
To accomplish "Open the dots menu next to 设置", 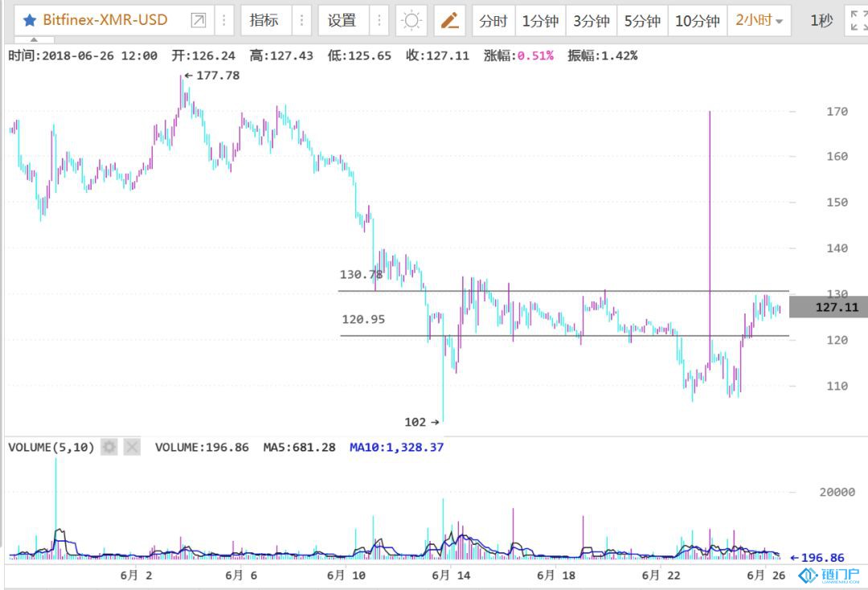I will (379, 20).
